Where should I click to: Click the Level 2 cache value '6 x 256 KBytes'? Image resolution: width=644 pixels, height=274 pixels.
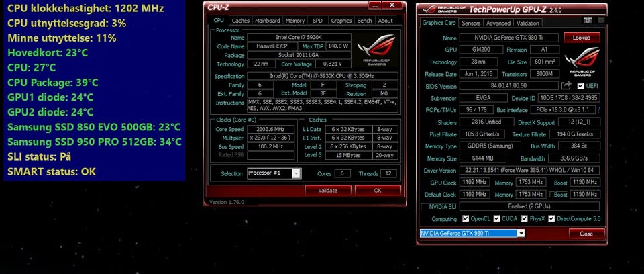coord(349,146)
